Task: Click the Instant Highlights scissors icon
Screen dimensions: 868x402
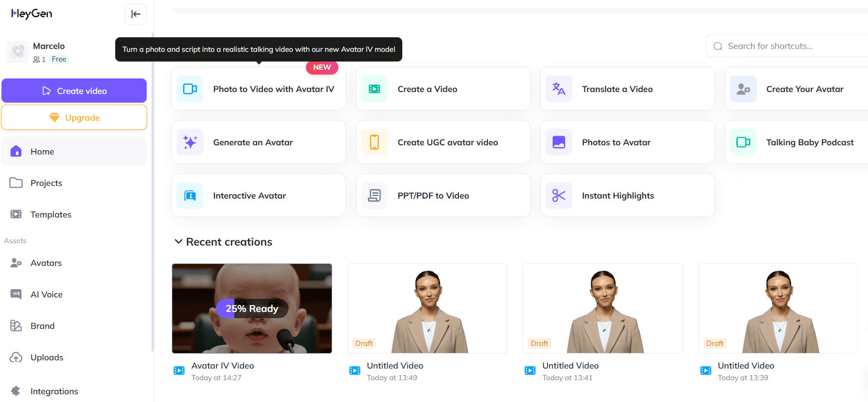Action: (x=559, y=196)
